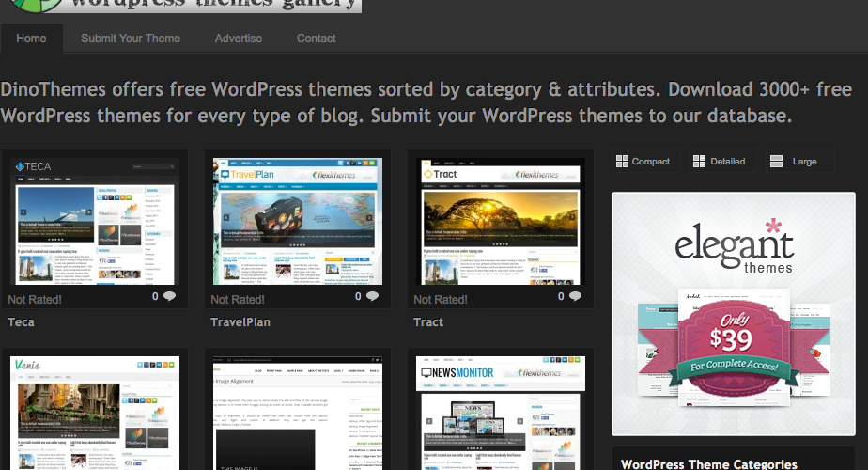This screenshot has width=868, height=470.
Task: Open the NewsMonitor theme thumbnail
Action: (x=501, y=413)
